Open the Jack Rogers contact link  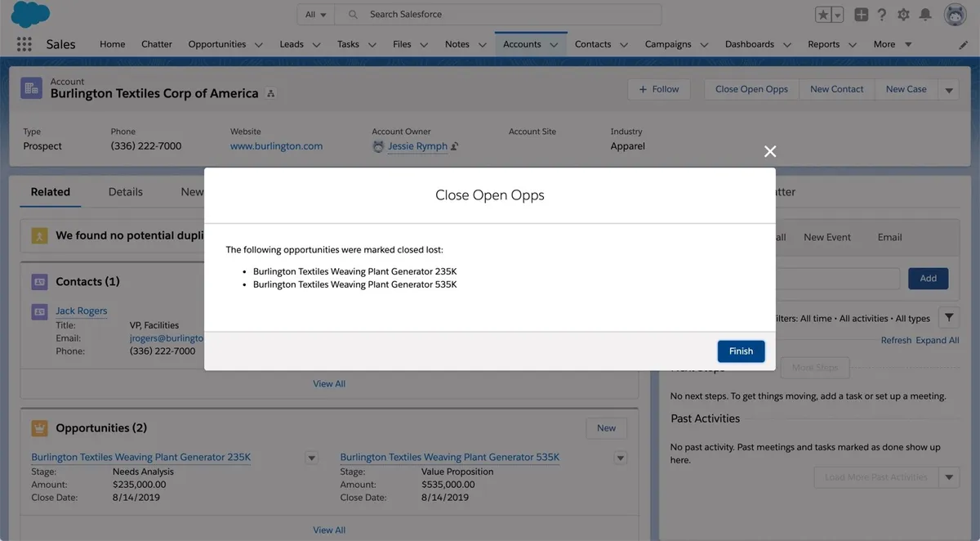click(x=82, y=311)
